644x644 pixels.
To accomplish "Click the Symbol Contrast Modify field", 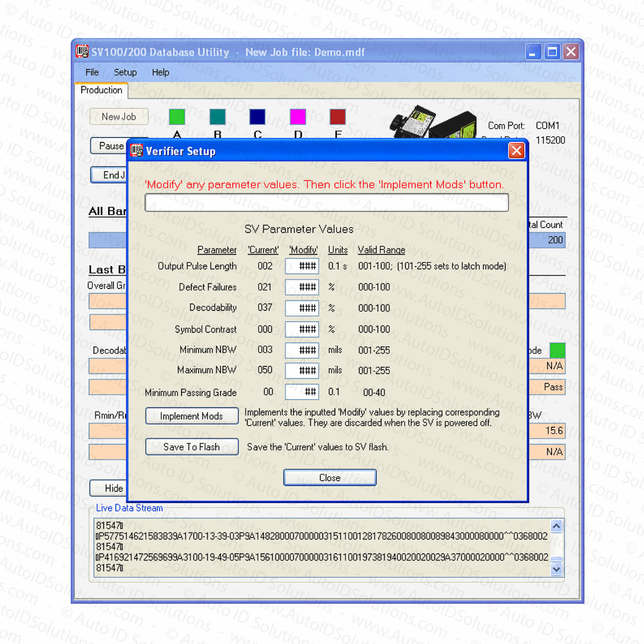I will [x=302, y=329].
